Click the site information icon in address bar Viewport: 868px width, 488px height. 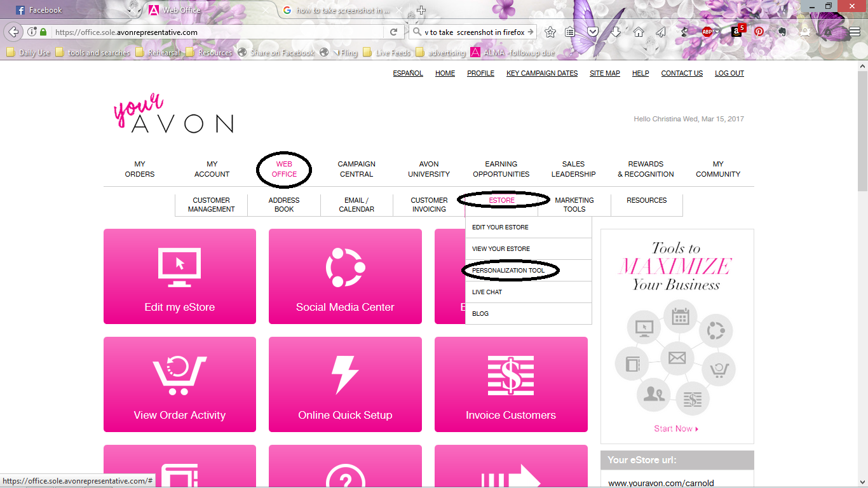(32, 32)
